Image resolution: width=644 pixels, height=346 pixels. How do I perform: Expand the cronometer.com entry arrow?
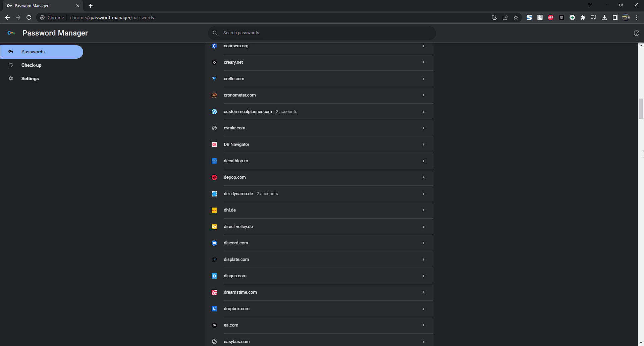tap(424, 95)
